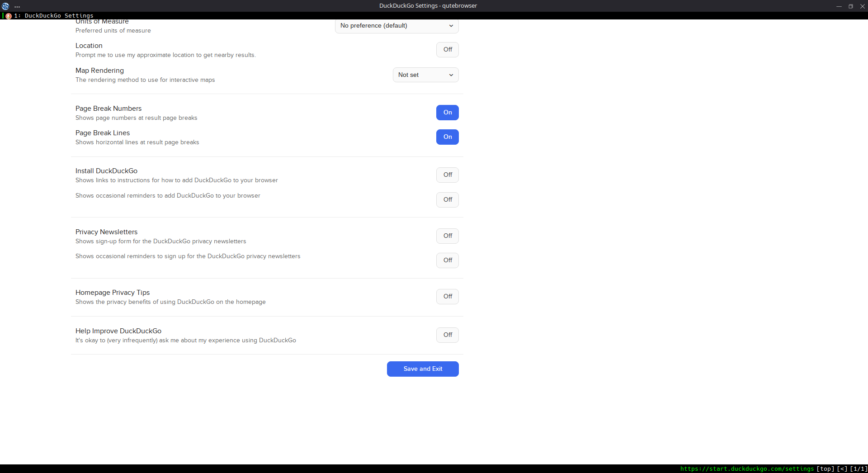Viewport: 868px width, 473px height.
Task: Toggle reminders for privacy newsletters sign up
Action: click(448, 260)
